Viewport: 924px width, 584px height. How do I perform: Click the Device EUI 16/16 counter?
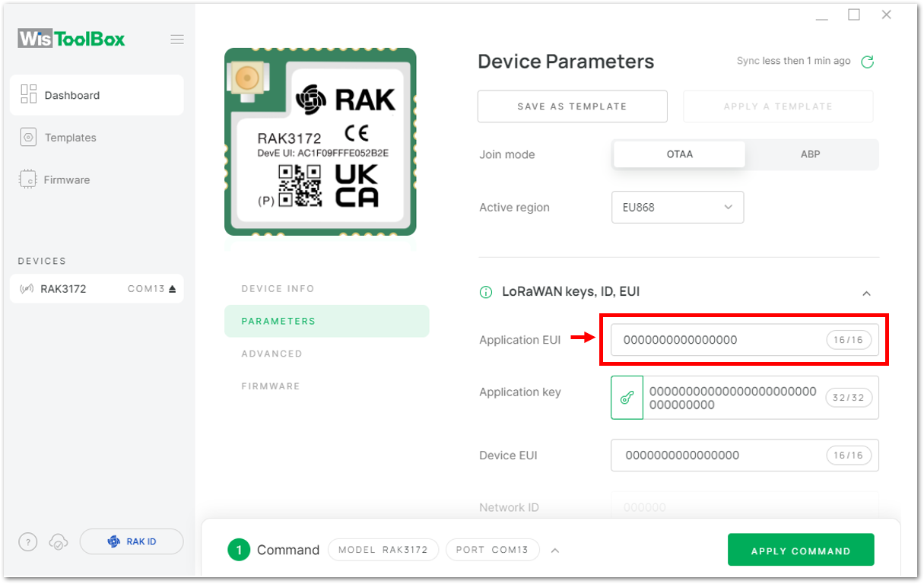click(x=849, y=455)
